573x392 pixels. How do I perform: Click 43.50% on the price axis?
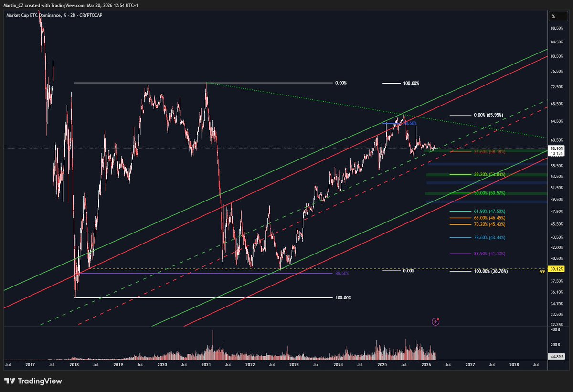tap(557, 237)
